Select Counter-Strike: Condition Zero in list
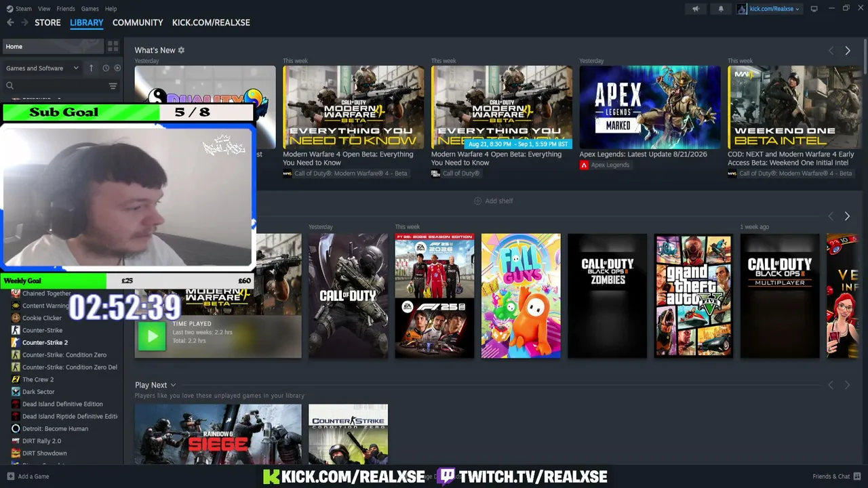Image resolution: width=868 pixels, height=488 pixels. pyautogui.click(x=64, y=354)
